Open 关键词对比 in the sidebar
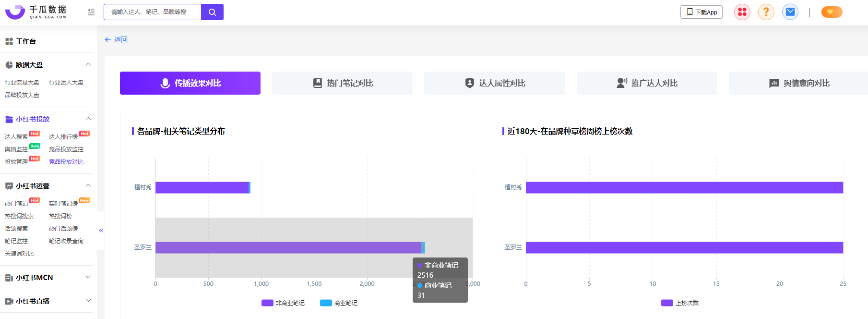 pyautogui.click(x=19, y=254)
